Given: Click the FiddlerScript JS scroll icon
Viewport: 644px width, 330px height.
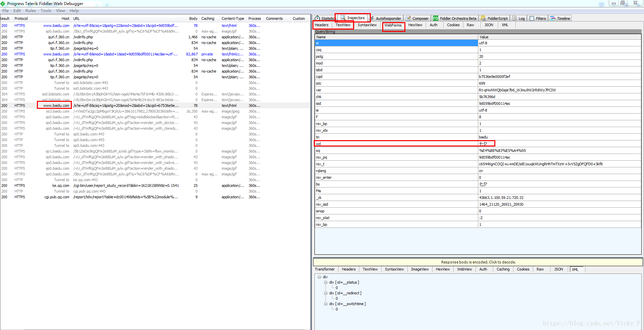Looking at the screenshot, I should pyautogui.click(x=483, y=18).
